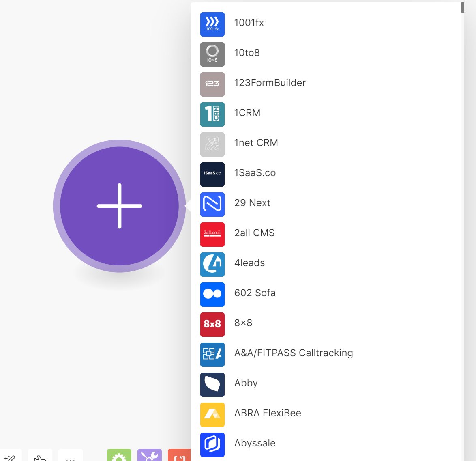Select the Abby app icon
The height and width of the screenshot is (461, 476).
[x=212, y=385]
